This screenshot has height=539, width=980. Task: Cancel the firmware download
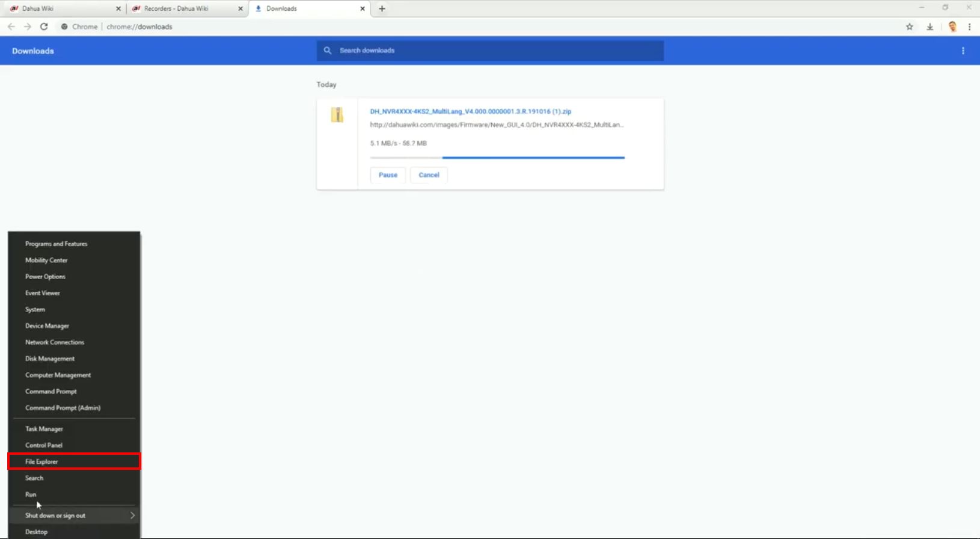click(429, 175)
